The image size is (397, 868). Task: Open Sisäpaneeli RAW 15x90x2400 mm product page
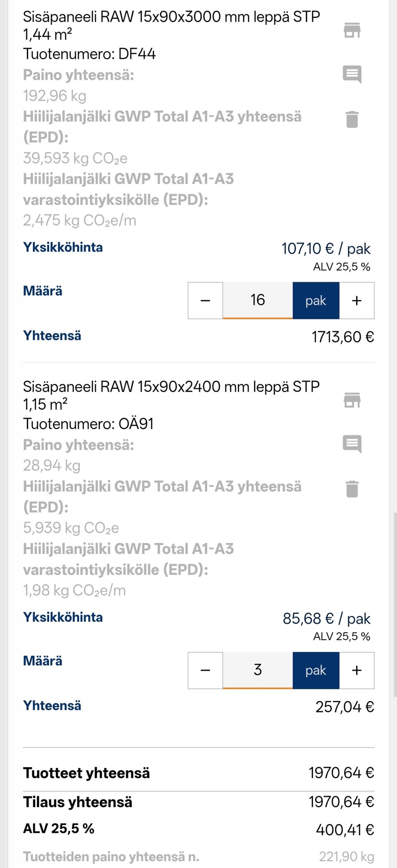click(x=171, y=396)
